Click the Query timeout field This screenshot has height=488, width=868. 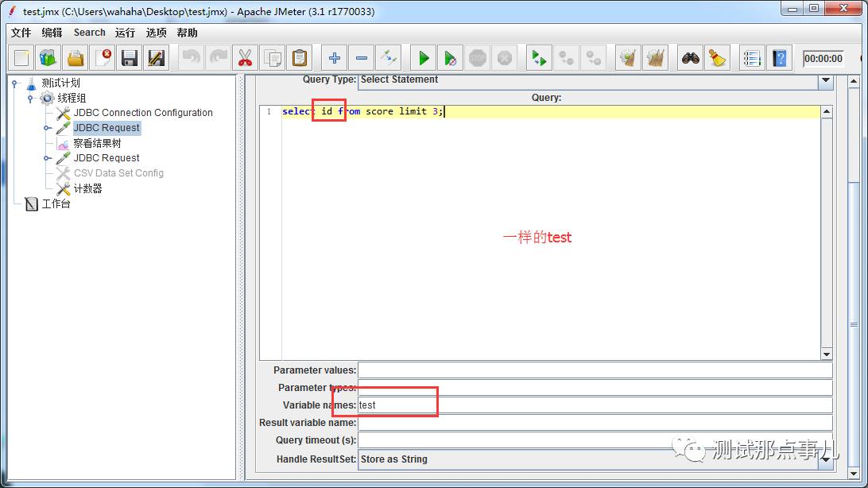coord(595,440)
